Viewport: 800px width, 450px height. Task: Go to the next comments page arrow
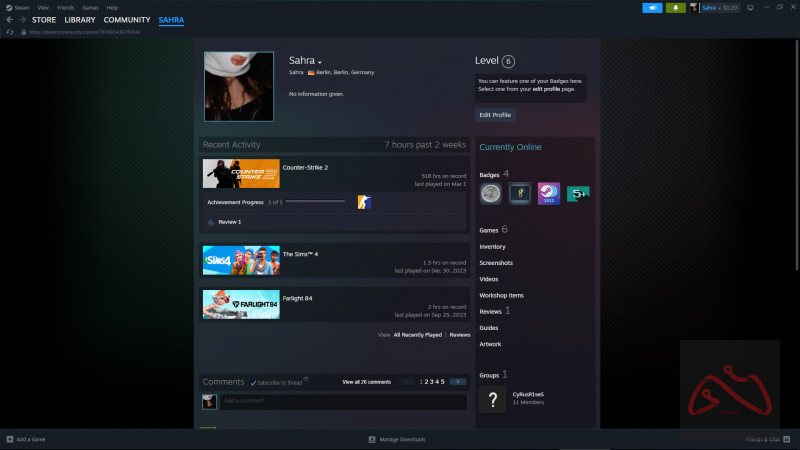[x=457, y=382]
